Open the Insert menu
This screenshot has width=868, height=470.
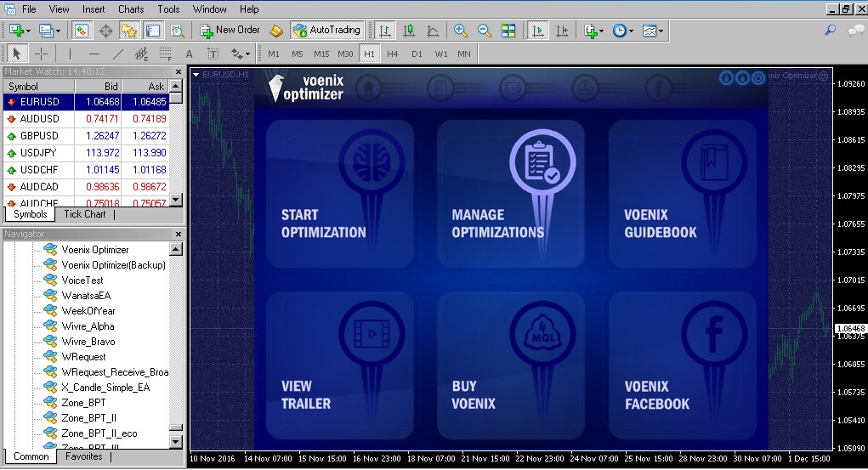click(x=94, y=8)
